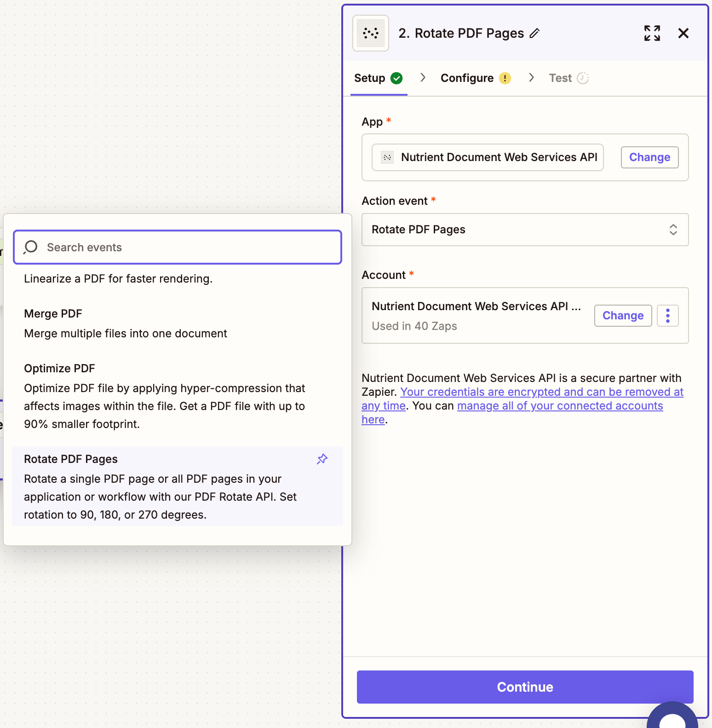This screenshot has width=712, height=728.
Task: Expand the panel to fullscreen view
Action: (x=652, y=33)
